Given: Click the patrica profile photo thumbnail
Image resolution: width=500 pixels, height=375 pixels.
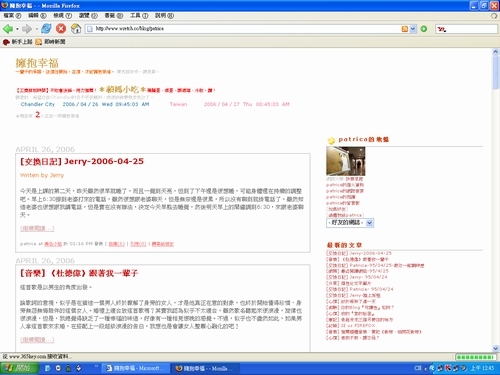Looking at the screenshot, I should point(346,162).
